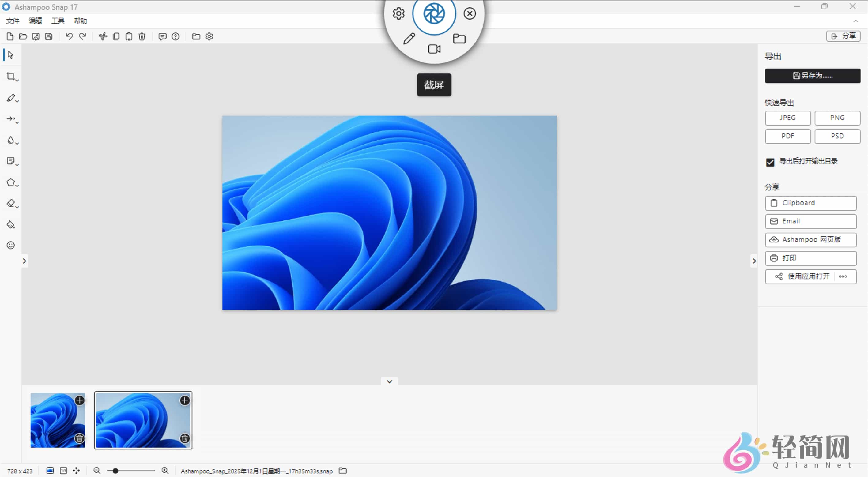Open the 工具 menu

(58, 21)
